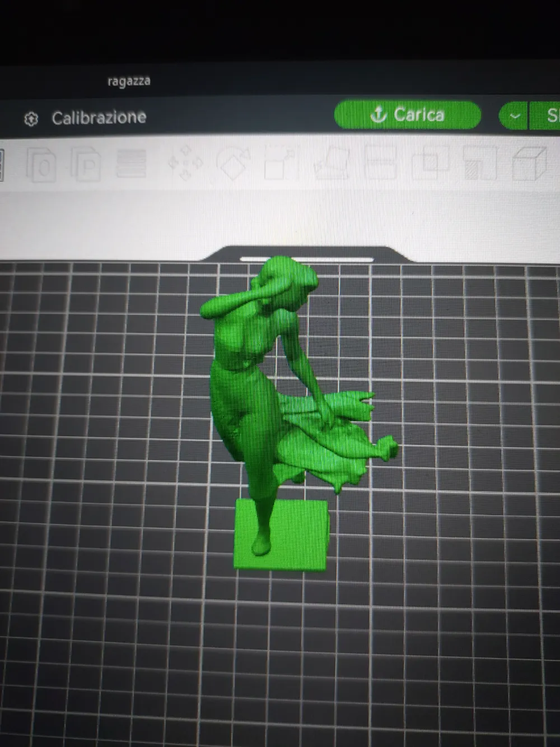Expand the dropdown arrow right of Carica

click(514, 116)
